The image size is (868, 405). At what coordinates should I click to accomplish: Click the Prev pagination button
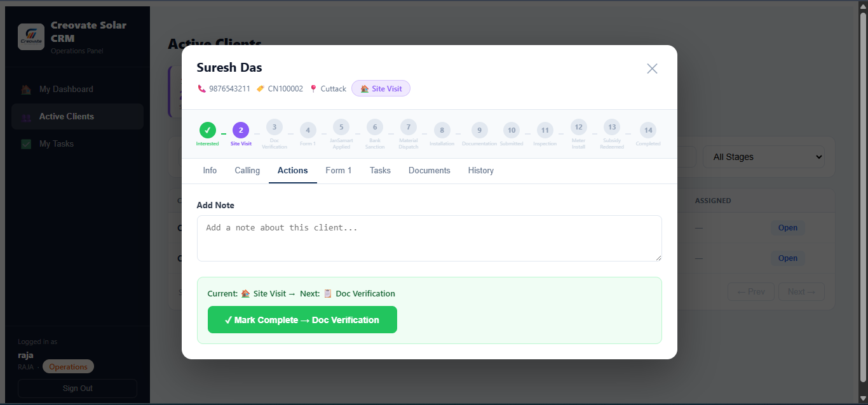pos(751,292)
